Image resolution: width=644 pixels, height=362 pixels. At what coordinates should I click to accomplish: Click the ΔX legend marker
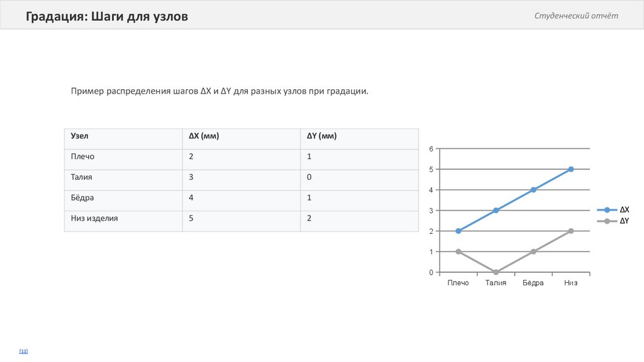pos(607,210)
